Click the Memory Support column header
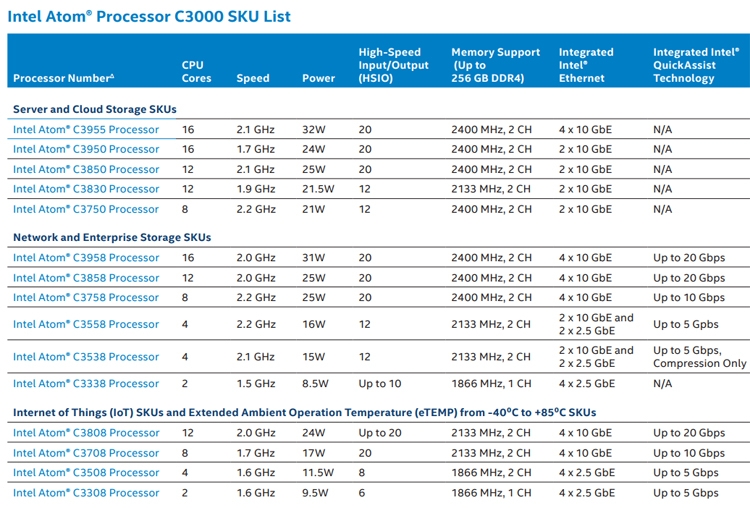This screenshot has width=750, height=508. coord(496,65)
